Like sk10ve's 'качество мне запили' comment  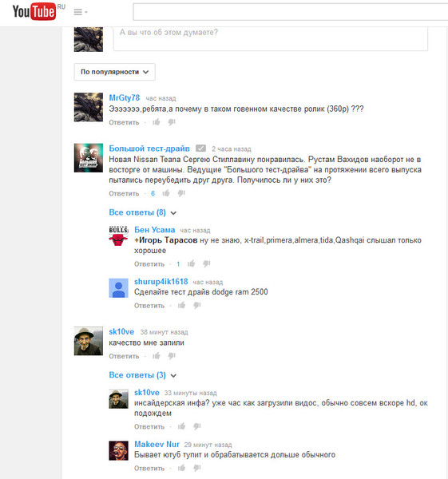point(157,355)
